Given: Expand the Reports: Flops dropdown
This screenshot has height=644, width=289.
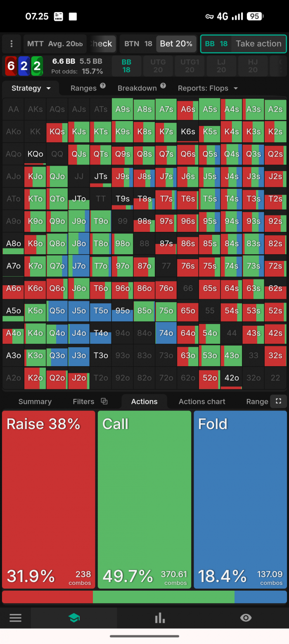Looking at the screenshot, I should (x=208, y=88).
